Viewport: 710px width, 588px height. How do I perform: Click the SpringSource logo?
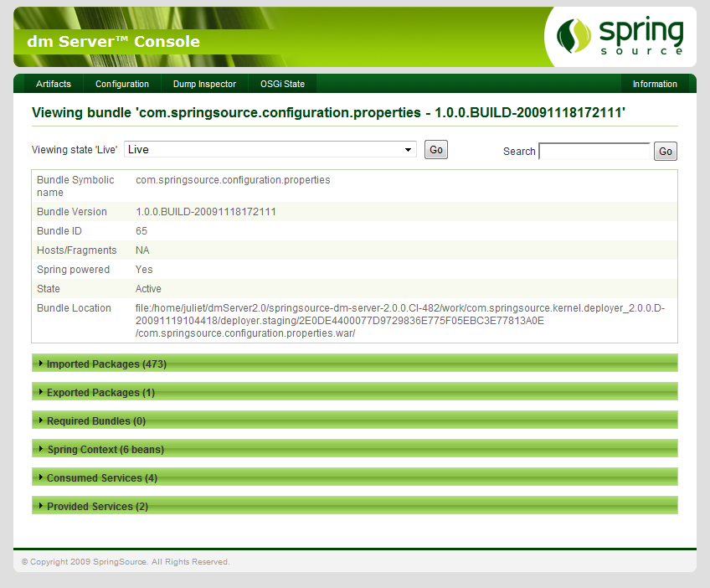620,36
